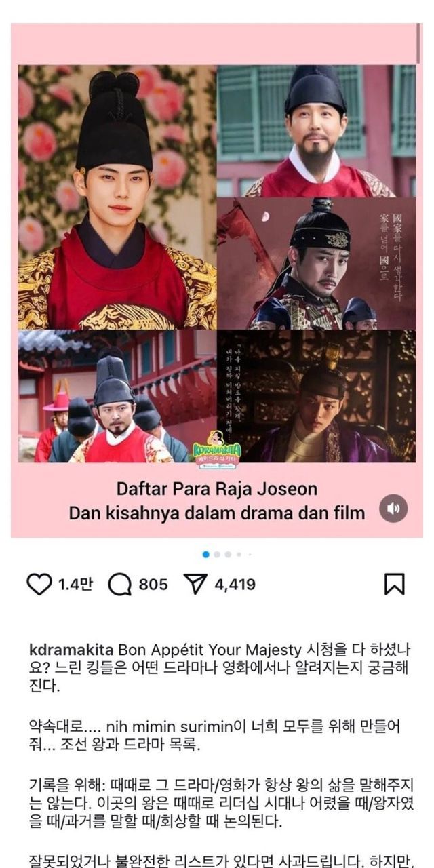Select the first carousel dot
434x868 pixels.
[206, 554]
